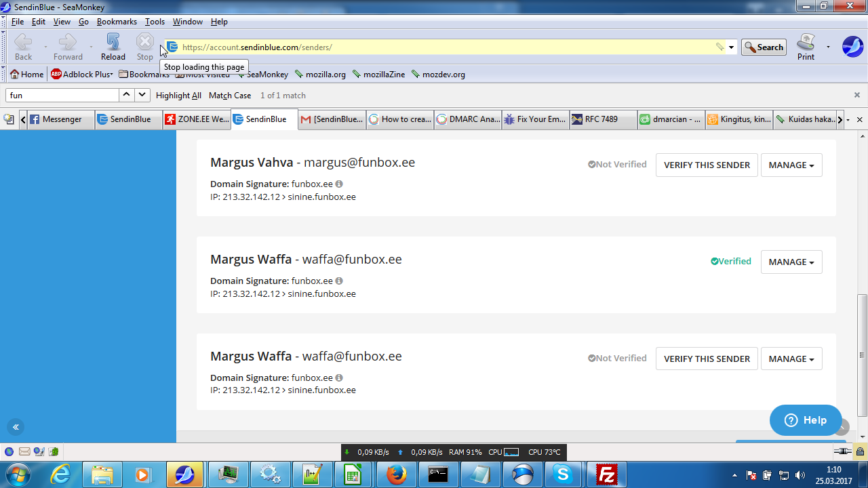Open the Adblock Plus menu
The image size is (868, 488).
tap(82, 75)
